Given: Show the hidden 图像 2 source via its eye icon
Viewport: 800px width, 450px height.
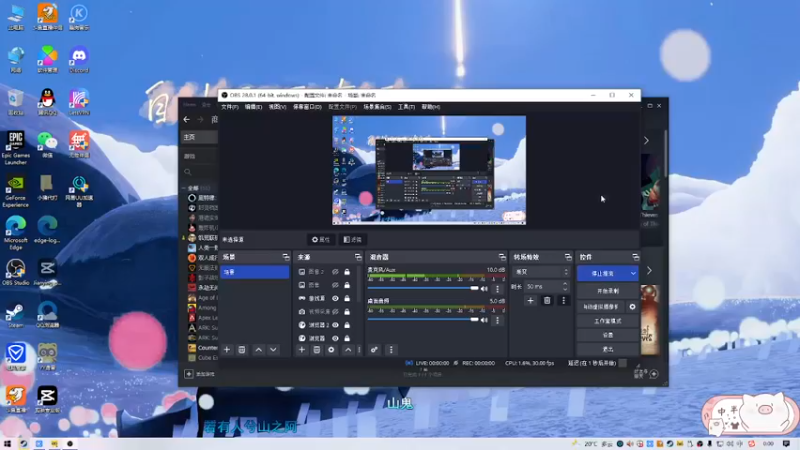Looking at the screenshot, I should point(335,272).
